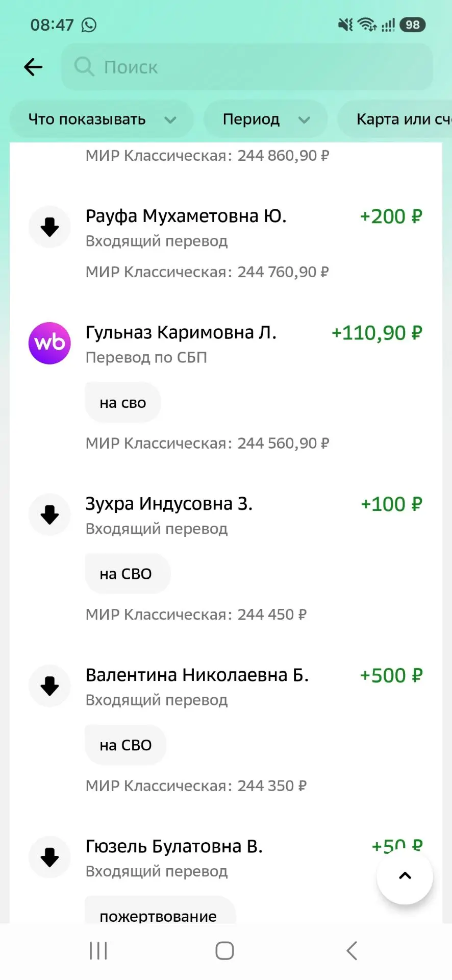Tap incoming arrow icon beside Гюзель Булатовна

pyautogui.click(x=49, y=857)
